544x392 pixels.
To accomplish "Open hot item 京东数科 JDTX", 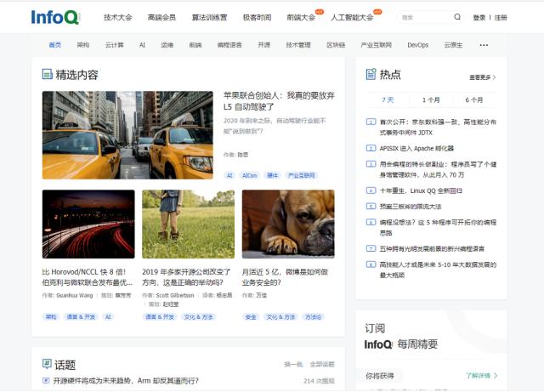I will pyautogui.click(x=438, y=127).
